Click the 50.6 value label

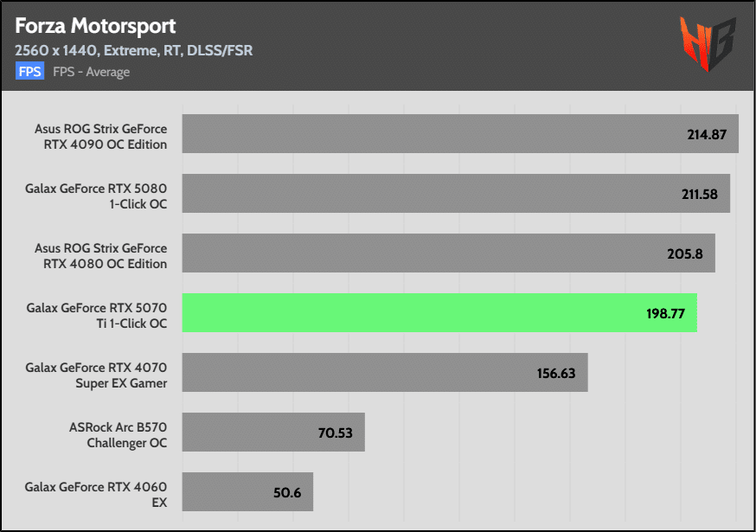(x=287, y=492)
